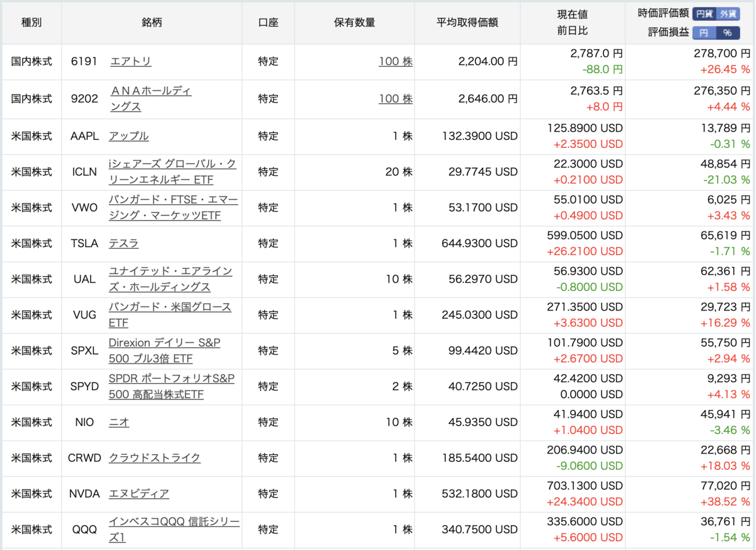756x550 pixels.
Task: Click the 時価評価額 header label
Action: coord(663,13)
